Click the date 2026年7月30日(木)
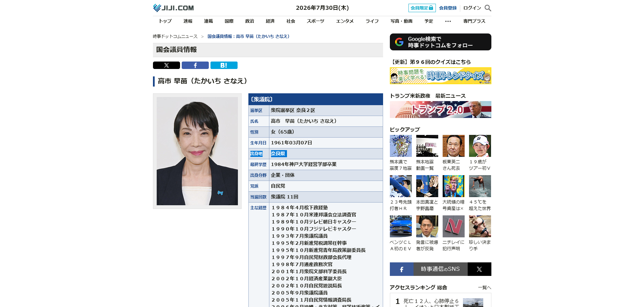The width and height of the screenshot is (644, 307). (x=322, y=8)
